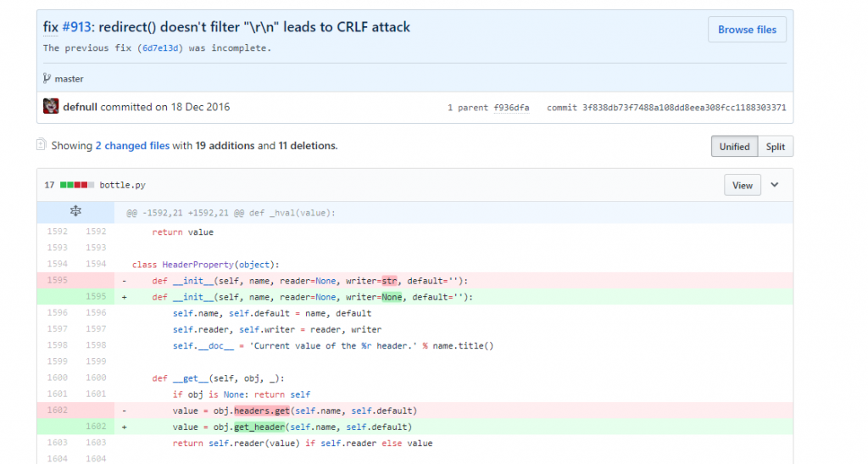Switch to Split diff view

tap(775, 147)
